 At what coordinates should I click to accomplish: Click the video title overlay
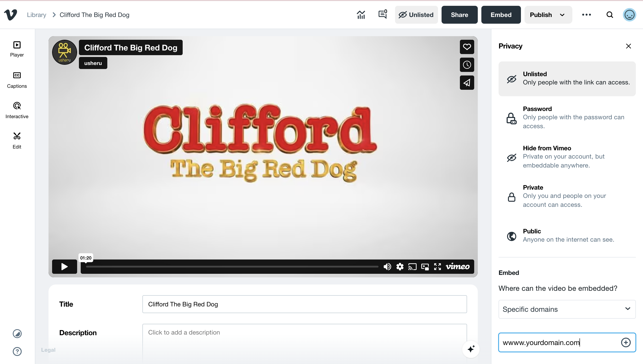(x=131, y=48)
